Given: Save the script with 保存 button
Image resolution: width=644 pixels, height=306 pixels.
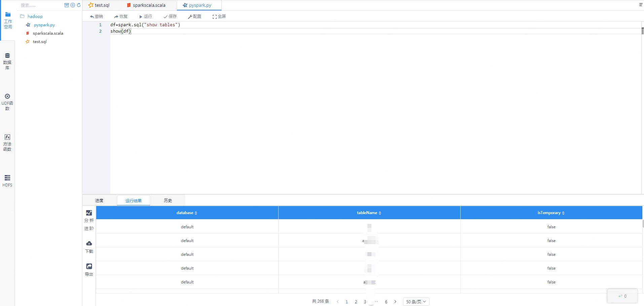Looking at the screenshot, I should point(170,16).
